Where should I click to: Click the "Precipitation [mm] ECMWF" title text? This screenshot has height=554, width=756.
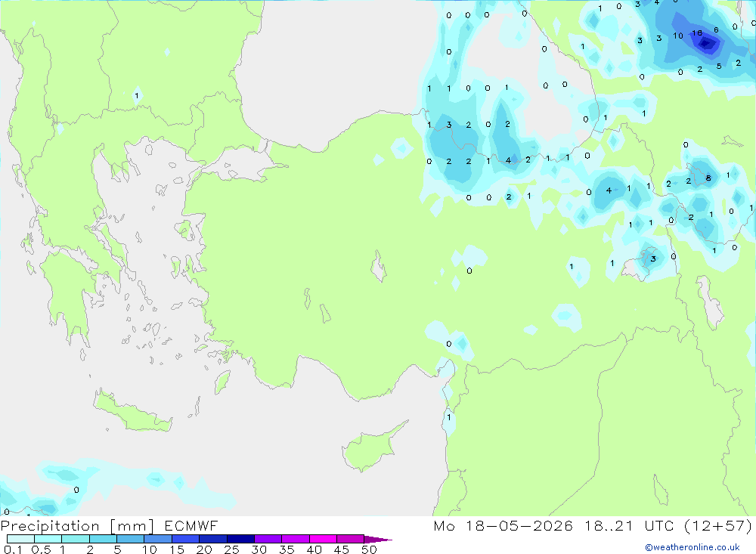(x=110, y=526)
